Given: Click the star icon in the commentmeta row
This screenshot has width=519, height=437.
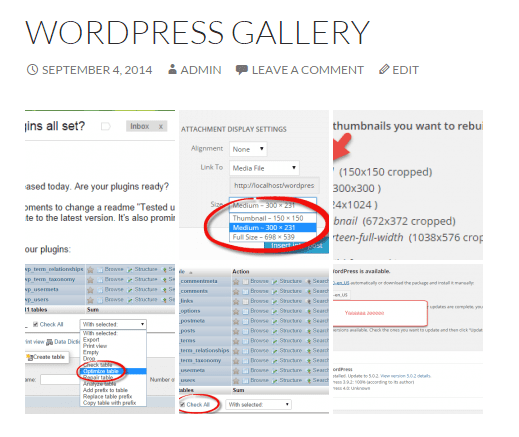Looking at the screenshot, I should pos(236,282).
